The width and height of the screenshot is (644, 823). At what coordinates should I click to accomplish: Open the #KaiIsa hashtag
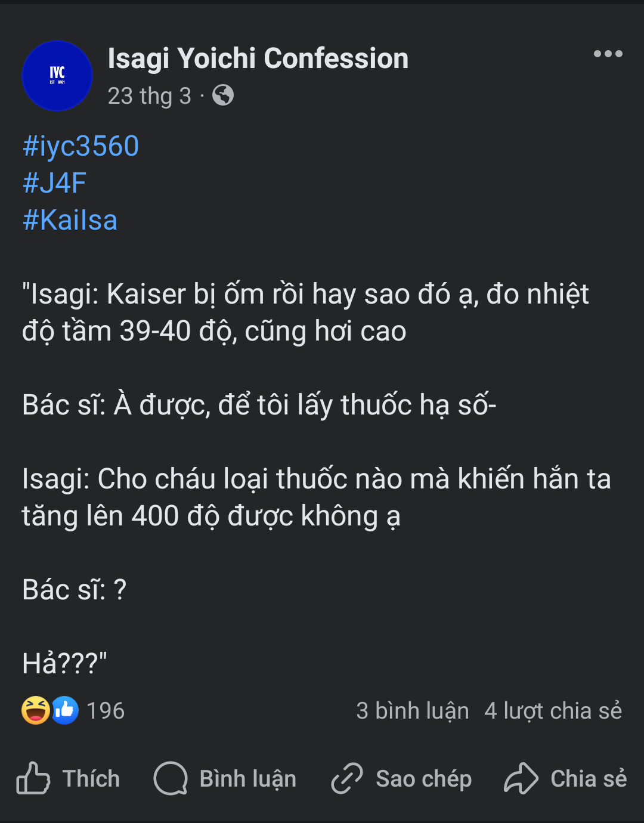coord(70,220)
